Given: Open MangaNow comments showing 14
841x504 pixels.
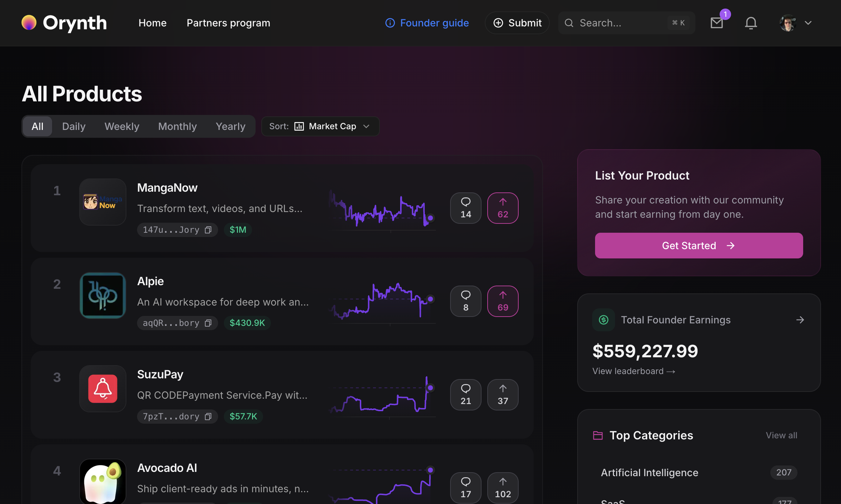Looking at the screenshot, I should [x=465, y=208].
